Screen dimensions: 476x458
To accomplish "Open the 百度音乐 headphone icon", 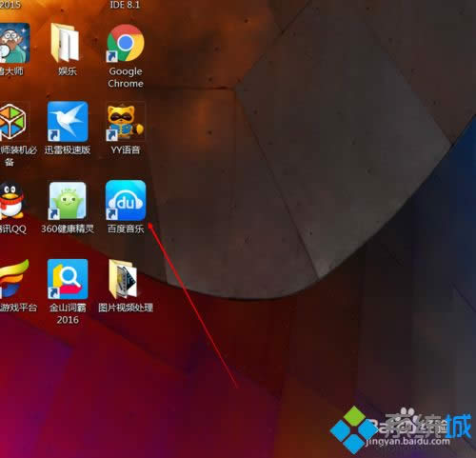I will tap(126, 200).
